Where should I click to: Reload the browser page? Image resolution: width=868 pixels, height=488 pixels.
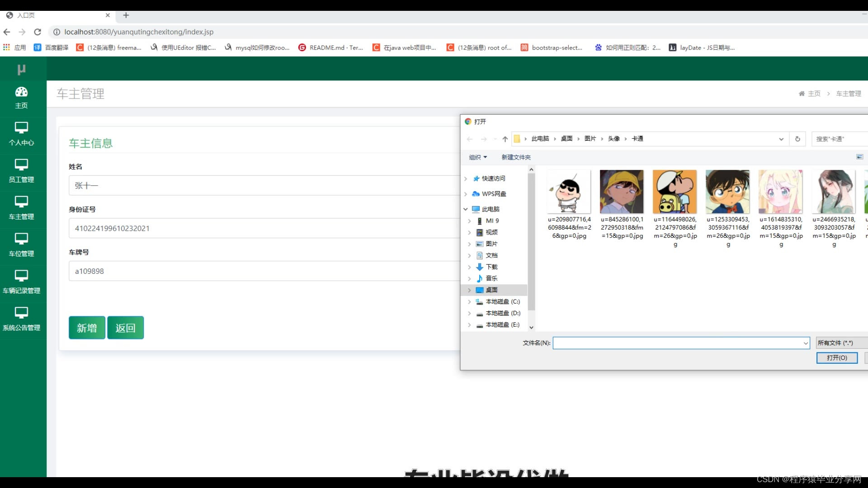point(38,32)
